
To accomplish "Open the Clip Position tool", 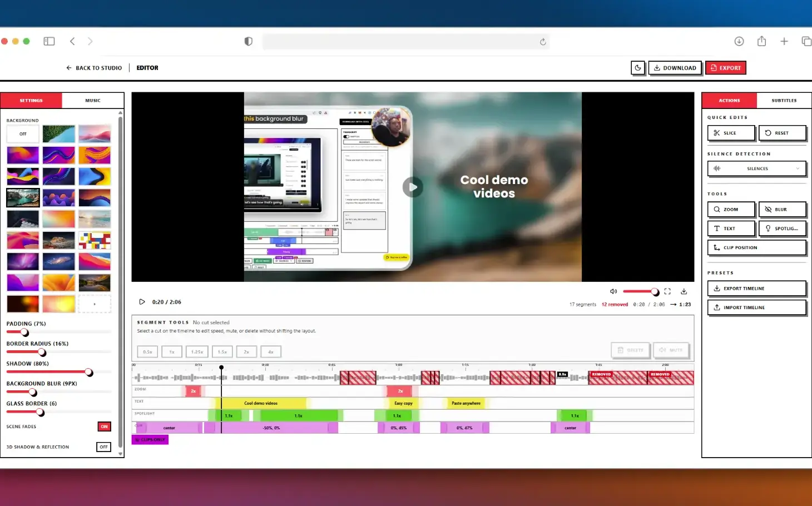I will click(x=756, y=247).
